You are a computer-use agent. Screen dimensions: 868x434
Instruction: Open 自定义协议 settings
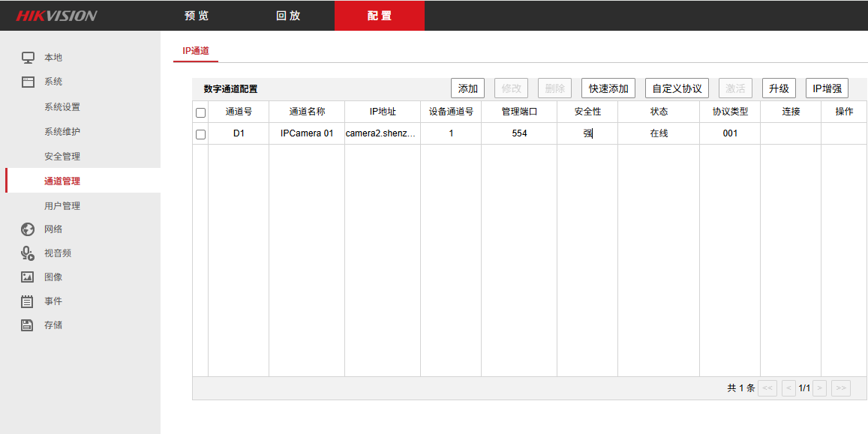pyautogui.click(x=677, y=88)
